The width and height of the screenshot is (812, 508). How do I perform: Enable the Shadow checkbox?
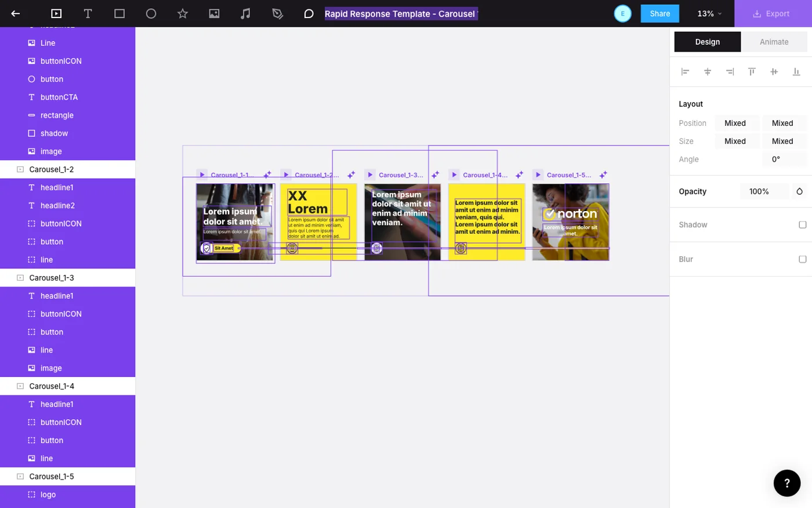coord(803,225)
